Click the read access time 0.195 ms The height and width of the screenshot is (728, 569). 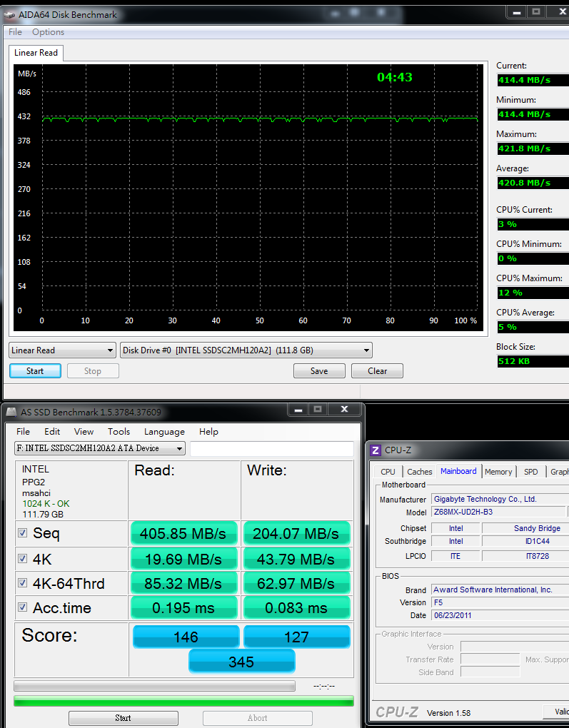pyautogui.click(x=184, y=608)
